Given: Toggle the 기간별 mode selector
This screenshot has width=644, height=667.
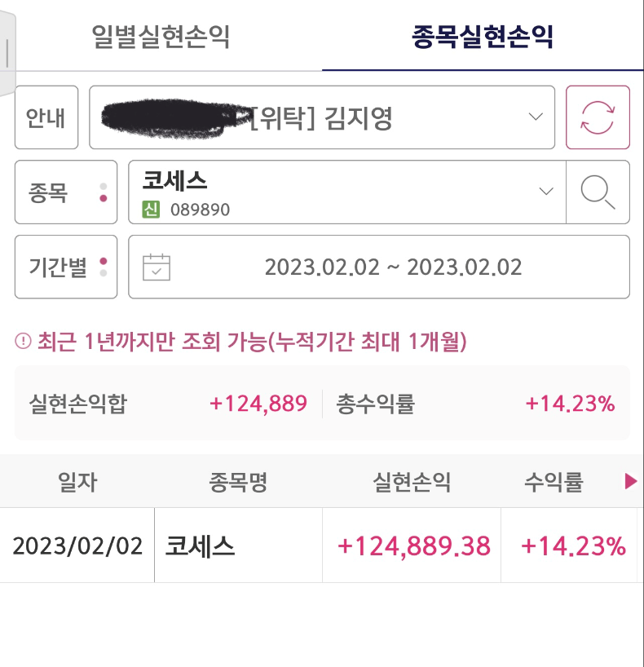Looking at the screenshot, I should [66, 267].
